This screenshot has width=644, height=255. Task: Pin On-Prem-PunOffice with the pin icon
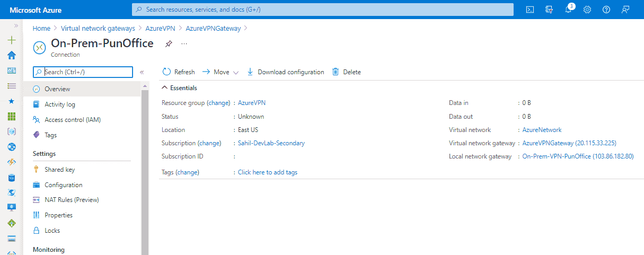(x=169, y=44)
